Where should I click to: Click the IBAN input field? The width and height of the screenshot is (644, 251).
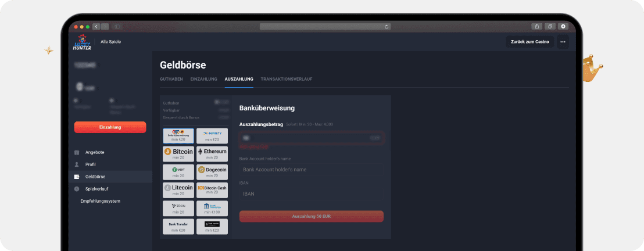[311, 194]
